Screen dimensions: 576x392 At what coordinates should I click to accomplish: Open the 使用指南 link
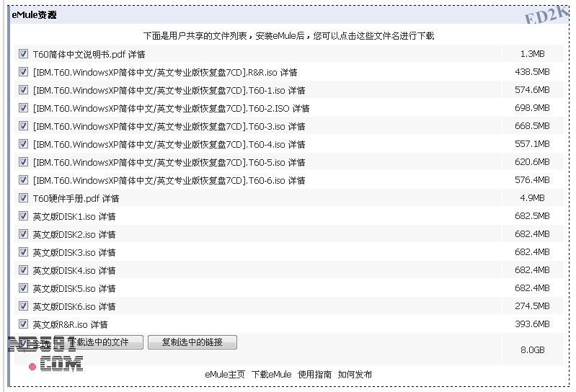click(x=314, y=375)
